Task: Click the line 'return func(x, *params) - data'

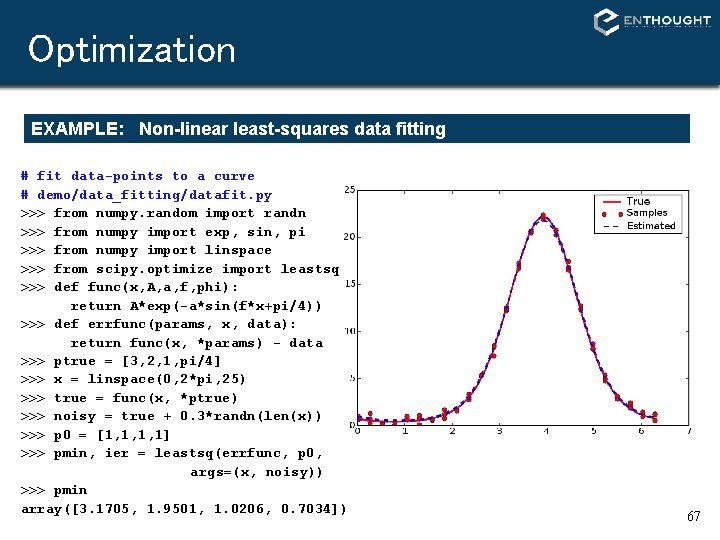Action: click(197, 343)
